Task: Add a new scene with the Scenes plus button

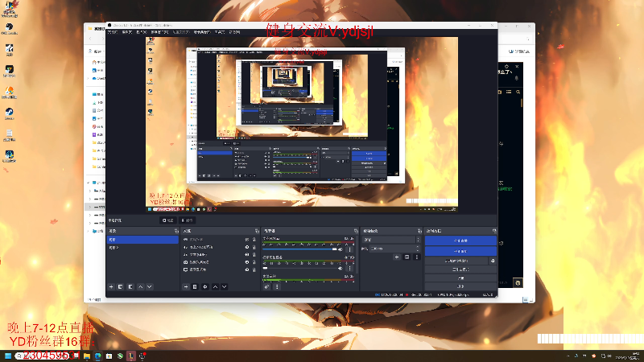Action: 111,287
